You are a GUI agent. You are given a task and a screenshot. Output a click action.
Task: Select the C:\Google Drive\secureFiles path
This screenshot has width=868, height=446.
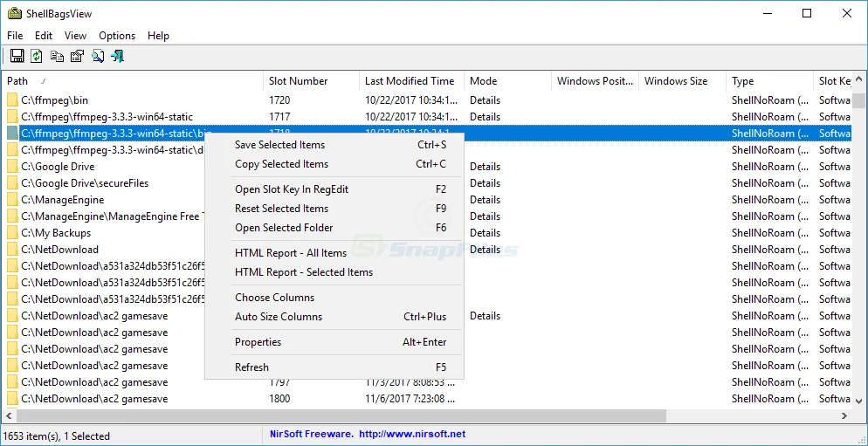[85, 183]
